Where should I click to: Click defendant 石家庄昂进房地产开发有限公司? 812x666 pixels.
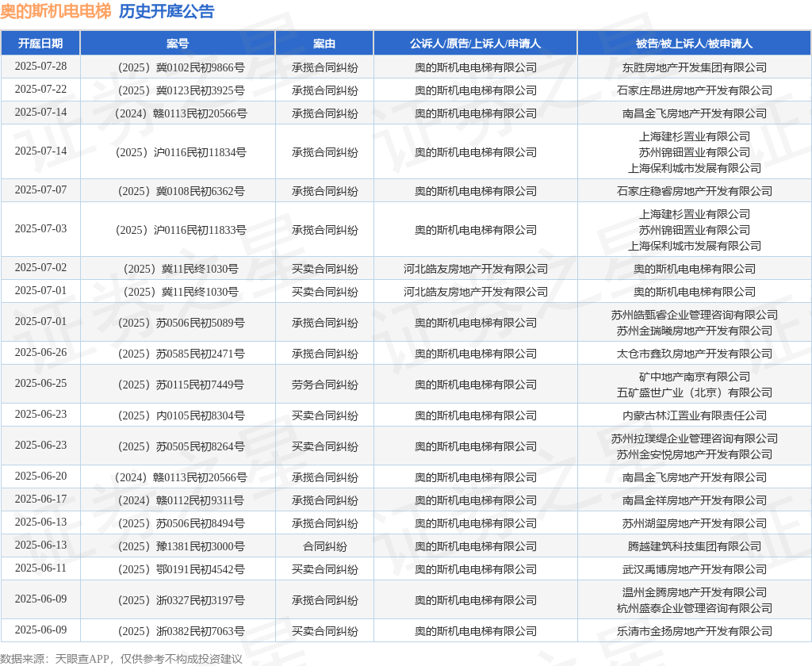point(694,90)
